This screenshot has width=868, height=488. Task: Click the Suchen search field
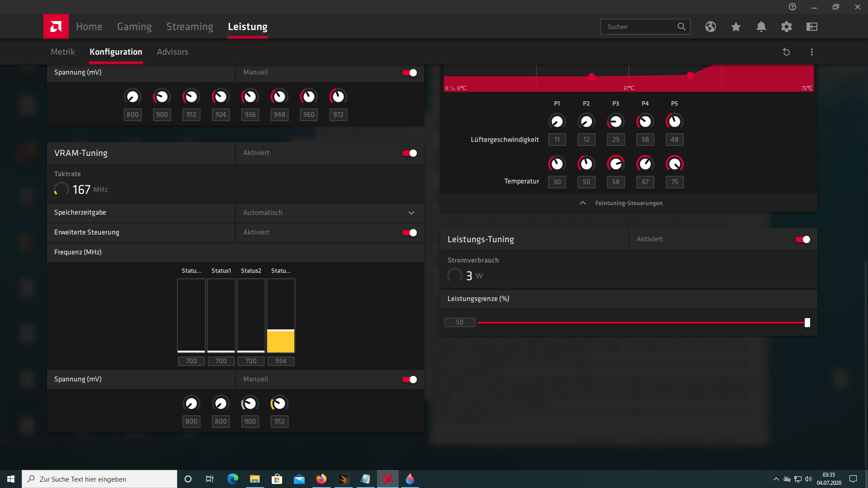click(640, 27)
